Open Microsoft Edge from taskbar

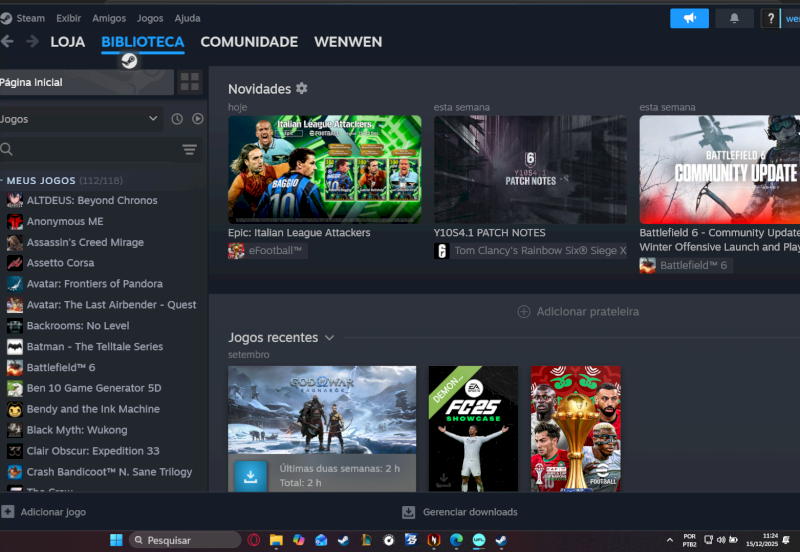[x=456, y=540]
